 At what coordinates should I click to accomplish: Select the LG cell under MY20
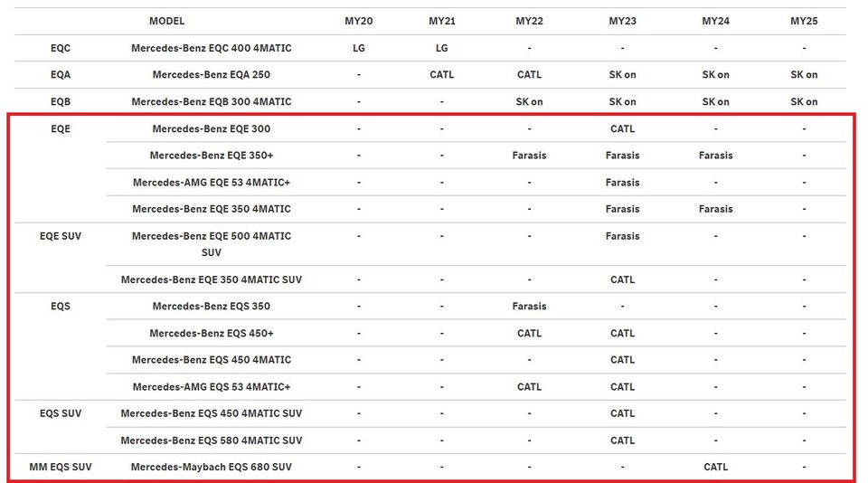point(359,48)
